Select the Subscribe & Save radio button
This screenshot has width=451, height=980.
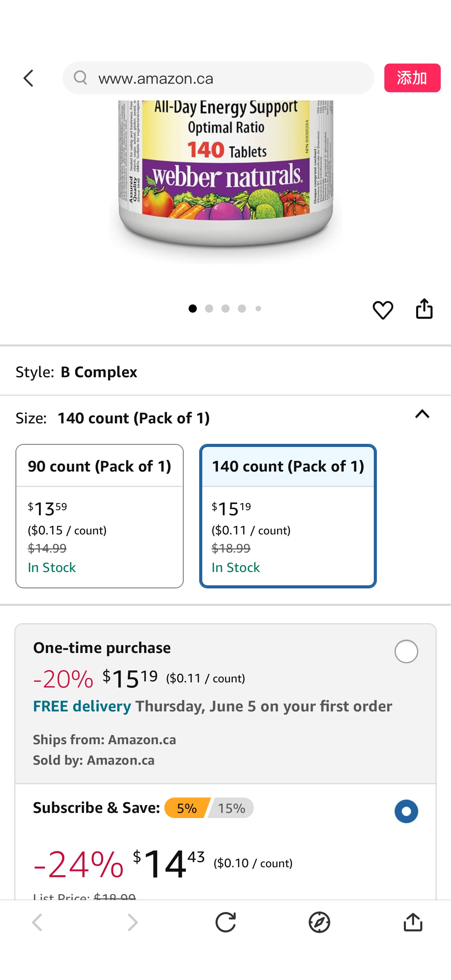pyautogui.click(x=406, y=811)
